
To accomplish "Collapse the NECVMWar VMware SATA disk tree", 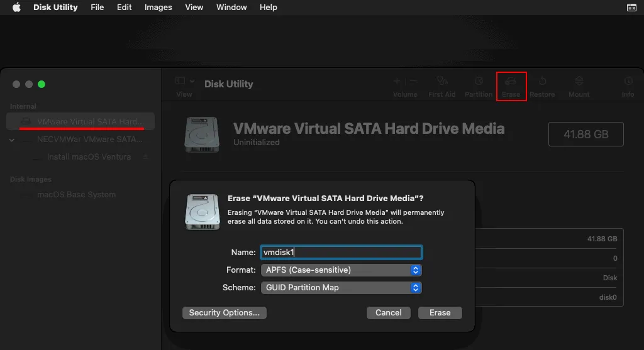I will (12, 139).
